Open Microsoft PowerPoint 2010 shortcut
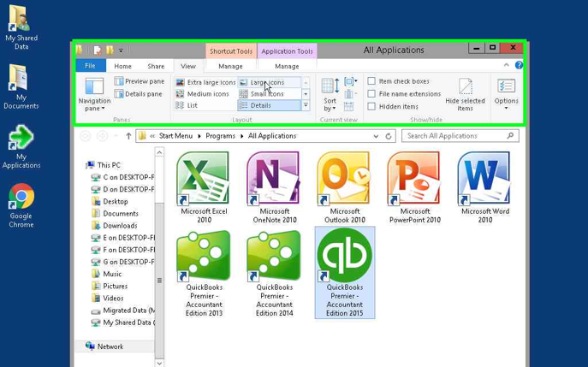588x367 pixels. coord(414,187)
